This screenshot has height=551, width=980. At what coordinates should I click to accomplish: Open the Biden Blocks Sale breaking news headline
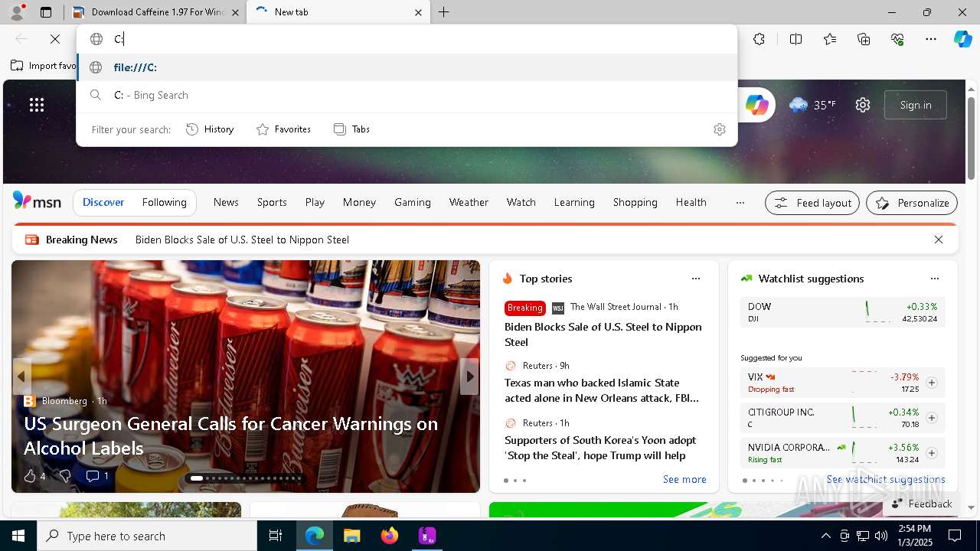[x=242, y=240]
